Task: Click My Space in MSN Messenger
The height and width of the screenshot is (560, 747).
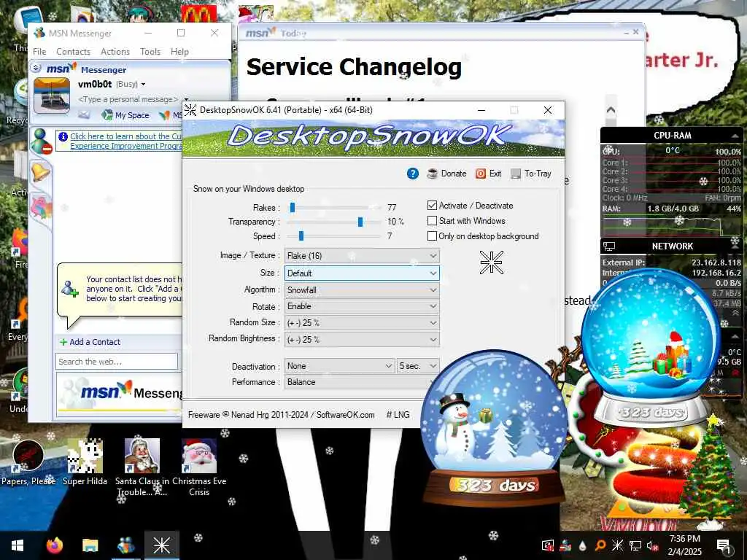Action: coord(125,114)
